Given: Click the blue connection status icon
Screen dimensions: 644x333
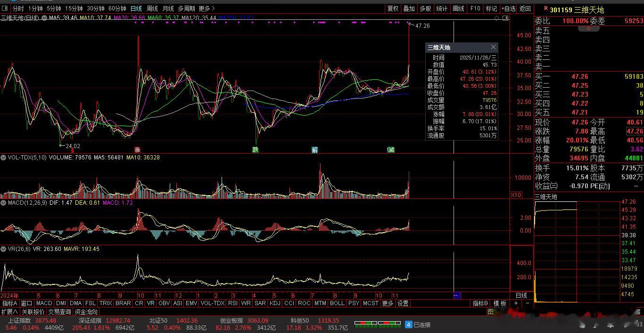Looking at the screenshot, I should click(x=409, y=325).
